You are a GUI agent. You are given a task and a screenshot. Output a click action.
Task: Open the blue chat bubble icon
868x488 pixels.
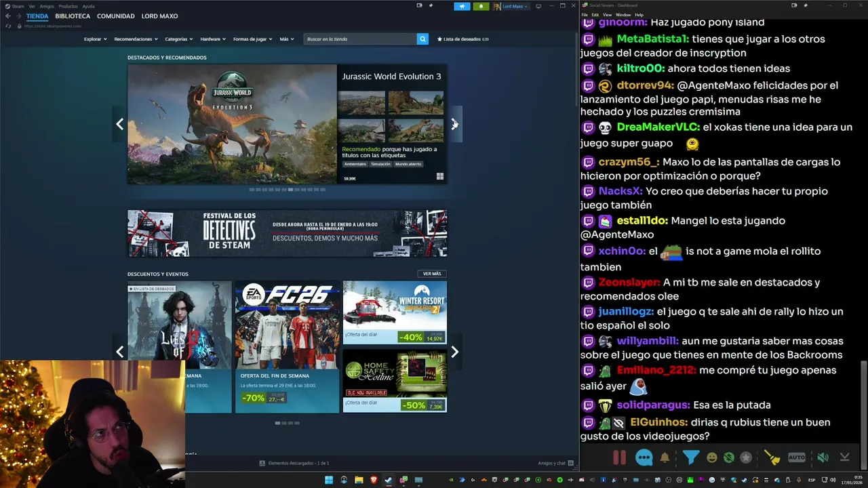click(x=644, y=457)
